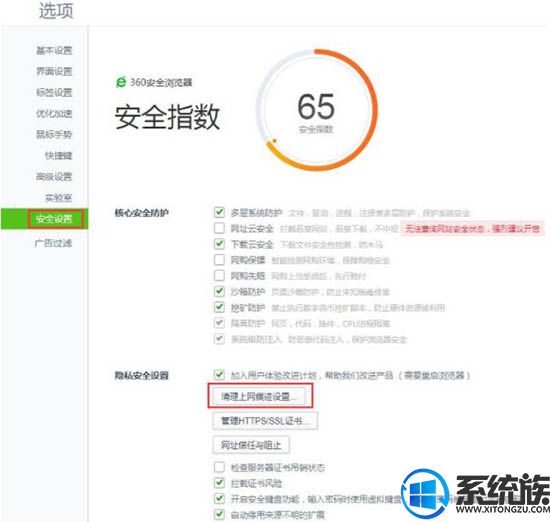Enable 网址云安全 checkbox
The height and width of the screenshot is (522, 550).
(x=219, y=228)
